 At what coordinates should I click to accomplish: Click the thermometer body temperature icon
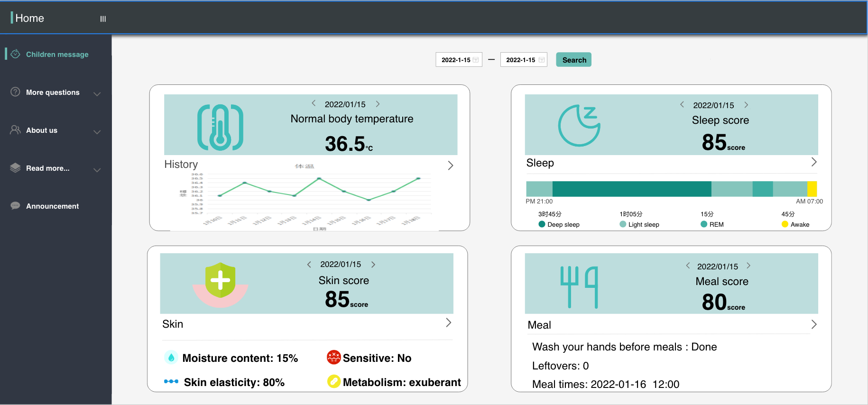220,127
